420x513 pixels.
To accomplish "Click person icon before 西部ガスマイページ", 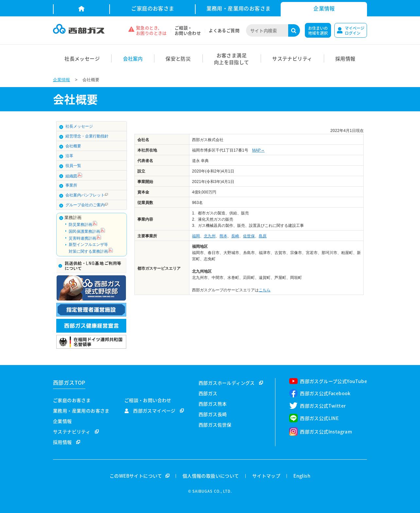I will [x=127, y=411].
